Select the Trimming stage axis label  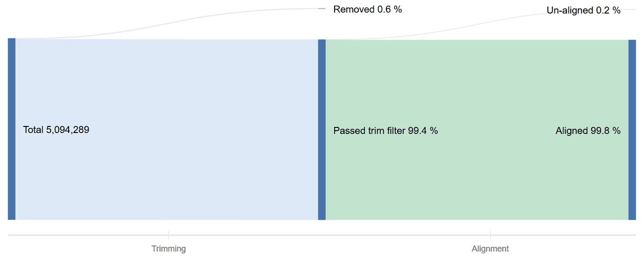pyautogui.click(x=168, y=249)
